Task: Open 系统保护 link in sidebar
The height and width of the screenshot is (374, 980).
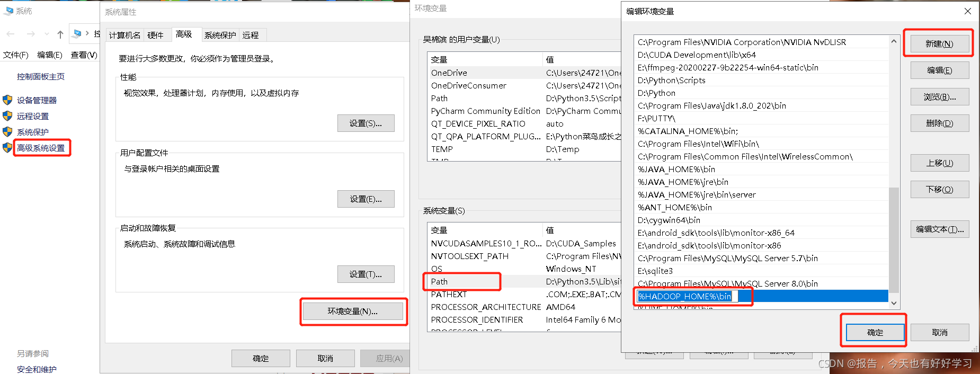Action: pyautogui.click(x=33, y=132)
